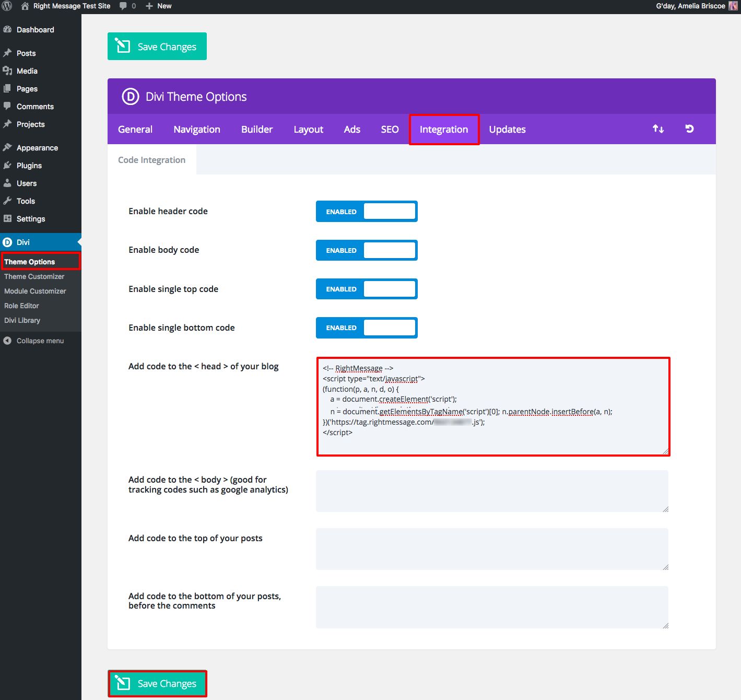Click the Users person icon
Image resolution: width=741 pixels, height=700 pixels.
(x=7, y=183)
